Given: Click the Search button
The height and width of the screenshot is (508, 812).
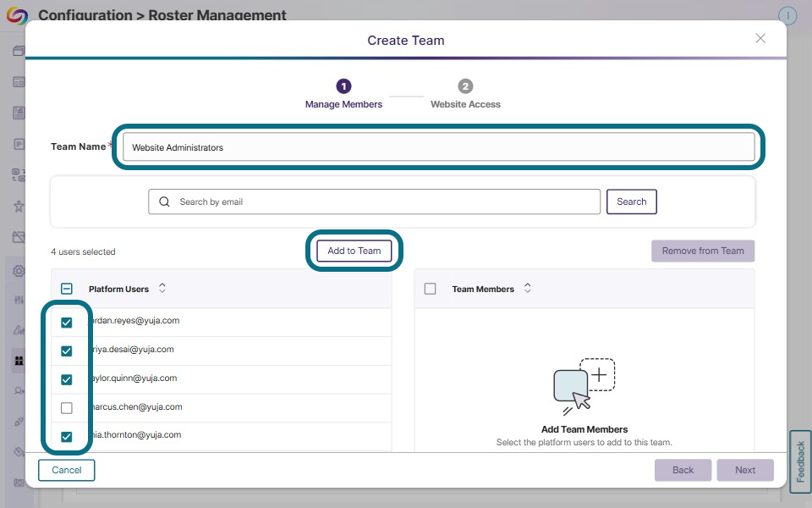Looking at the screenshot, I should point(631,202).
